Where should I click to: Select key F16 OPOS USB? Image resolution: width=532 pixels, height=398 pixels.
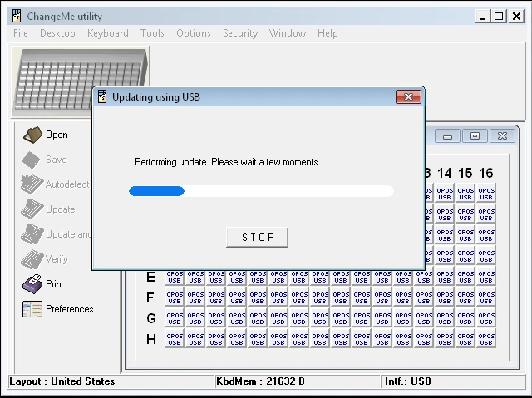(486, 297)
